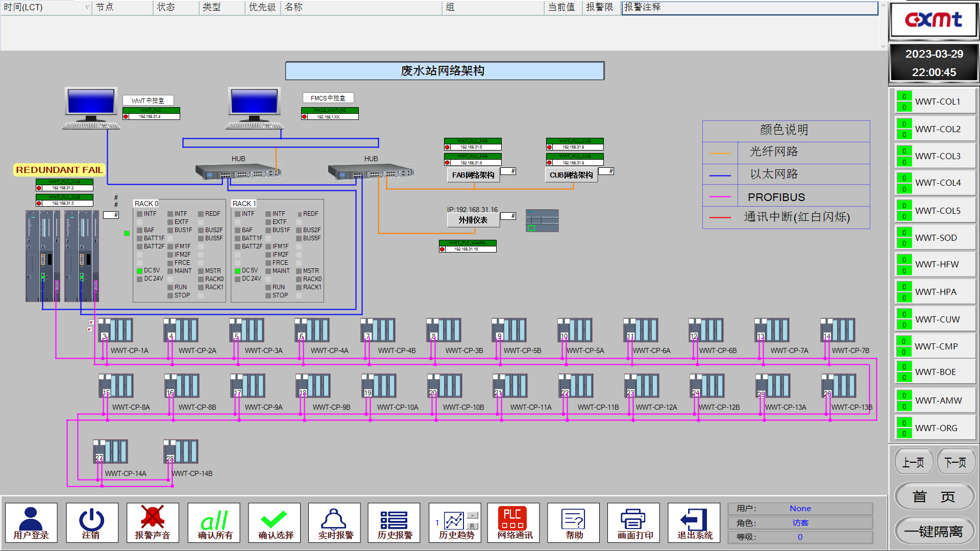Mute alarms with 报警声音 icon
Image resolution: width=980 pixels, height=551 pixels.
point(153,522)
